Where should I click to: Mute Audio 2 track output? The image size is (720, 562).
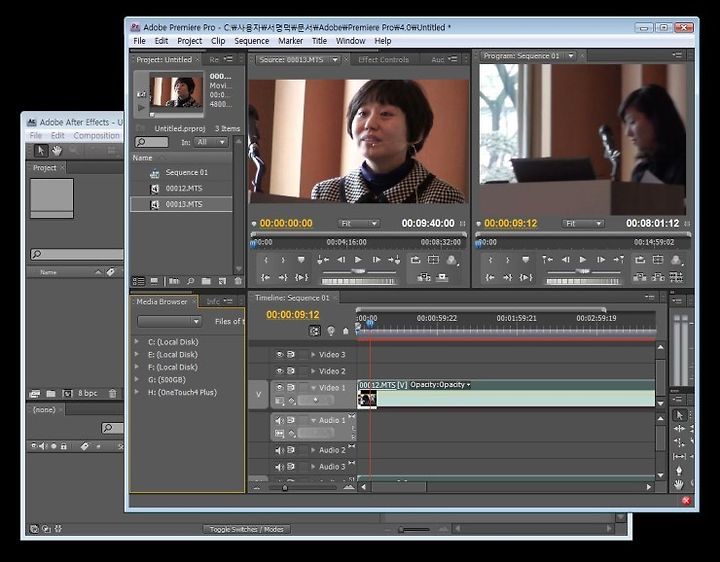[279, 450]
